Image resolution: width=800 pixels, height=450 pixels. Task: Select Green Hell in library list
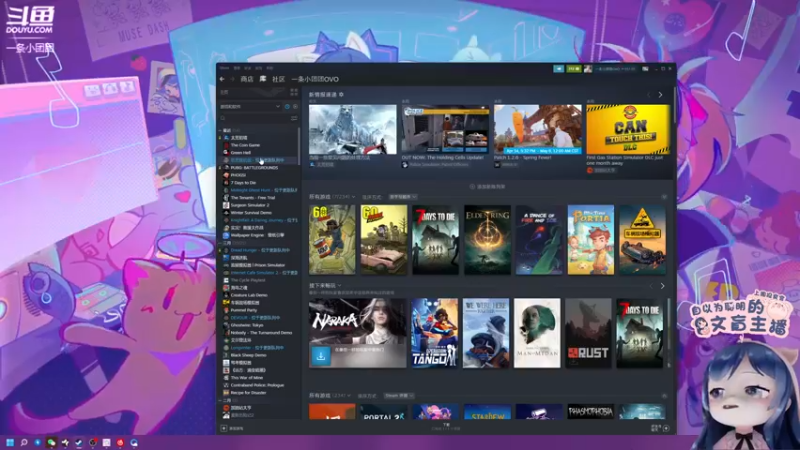(x=240, y=153)
